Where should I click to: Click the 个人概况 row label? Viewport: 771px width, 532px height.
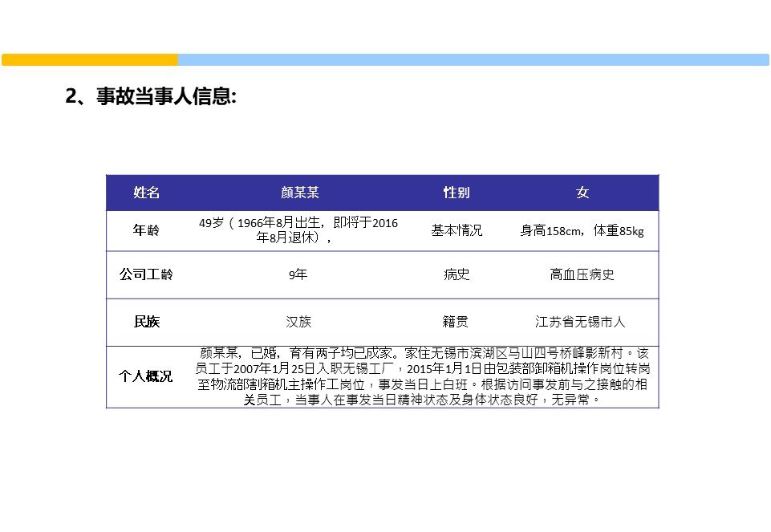pyautogui.click(x=146, y=376)
